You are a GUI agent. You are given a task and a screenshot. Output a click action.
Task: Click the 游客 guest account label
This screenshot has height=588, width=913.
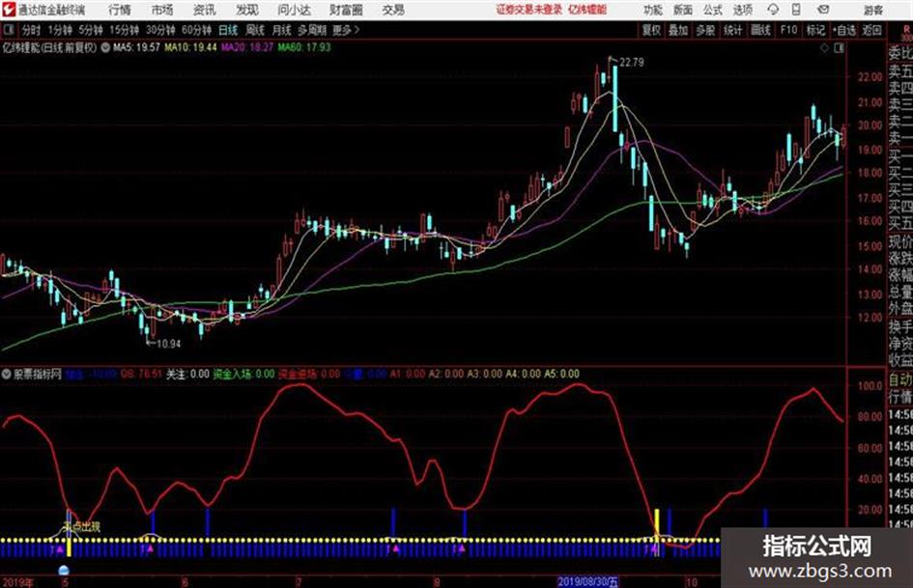[872, 10]
